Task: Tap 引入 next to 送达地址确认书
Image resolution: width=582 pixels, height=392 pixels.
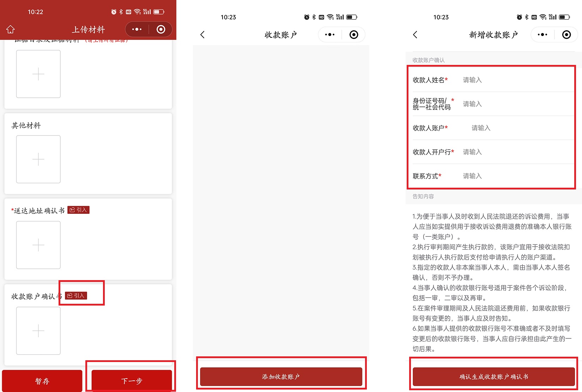Action: coord(78,210)
